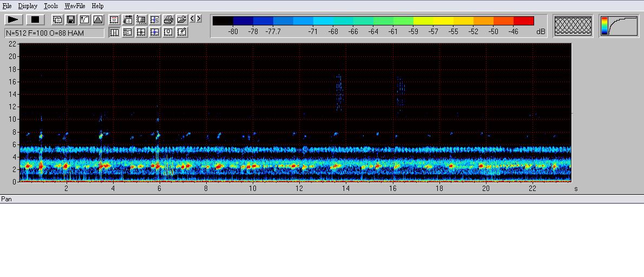Image resolution: width=644 pixels, height=277 pixels.
Task: Click the color table curve button
Action: click(x=619, y=25)
